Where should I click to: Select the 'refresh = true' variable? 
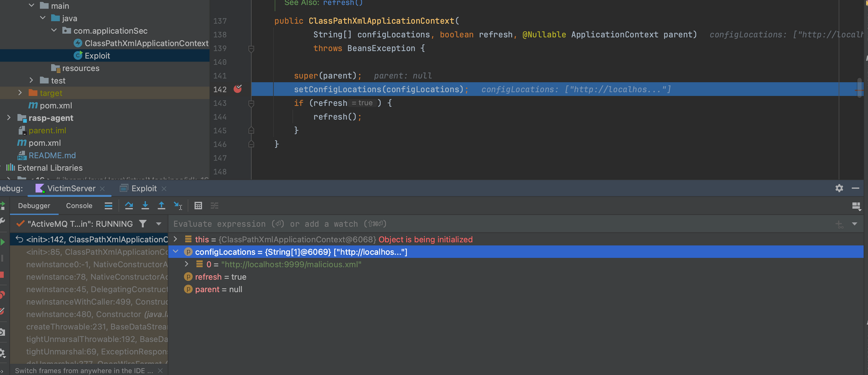pos(220,277)
